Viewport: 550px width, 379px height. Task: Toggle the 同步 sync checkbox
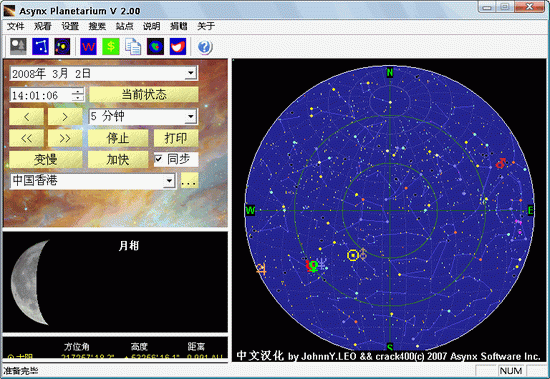coord(159,159)
